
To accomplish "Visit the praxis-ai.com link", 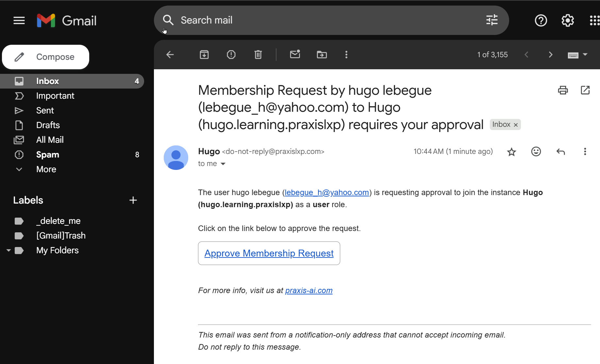I will (x=308, y=290).
